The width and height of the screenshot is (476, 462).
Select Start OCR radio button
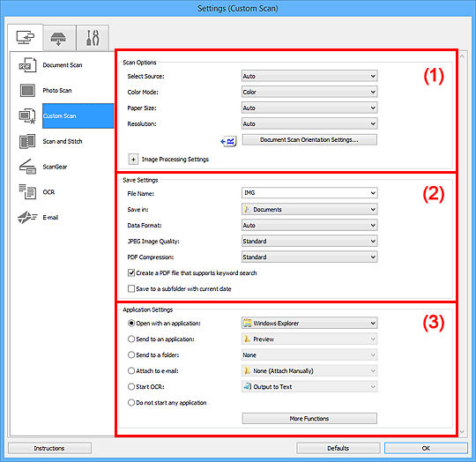131,387
